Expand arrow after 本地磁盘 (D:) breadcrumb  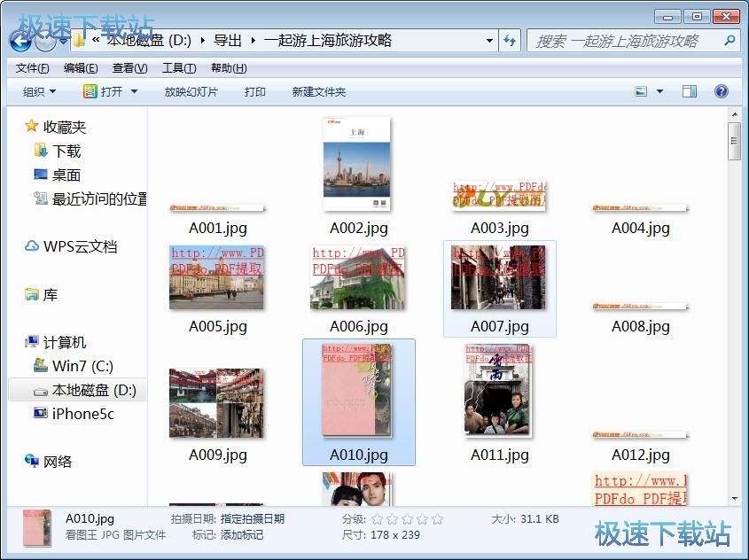[202, 41]
